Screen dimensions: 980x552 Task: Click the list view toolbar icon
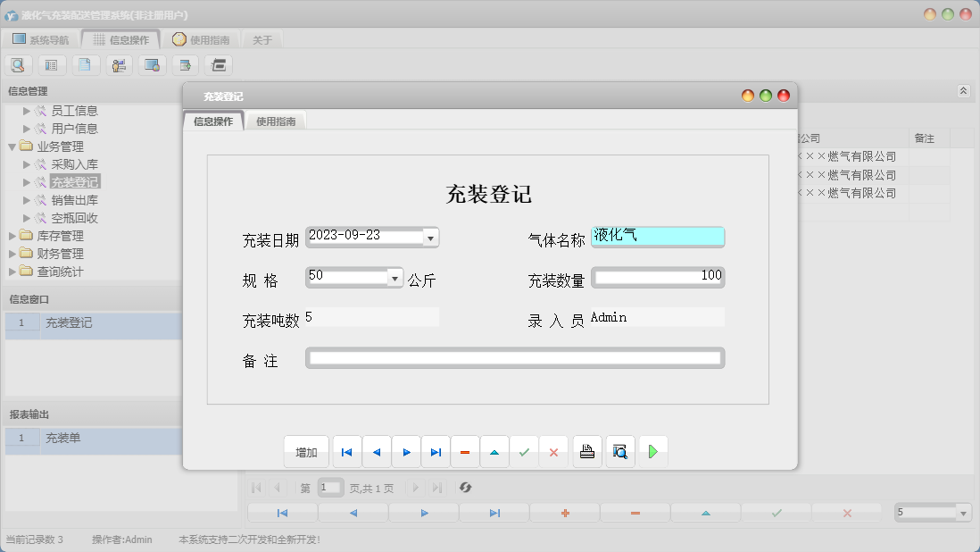click(52, 64)
